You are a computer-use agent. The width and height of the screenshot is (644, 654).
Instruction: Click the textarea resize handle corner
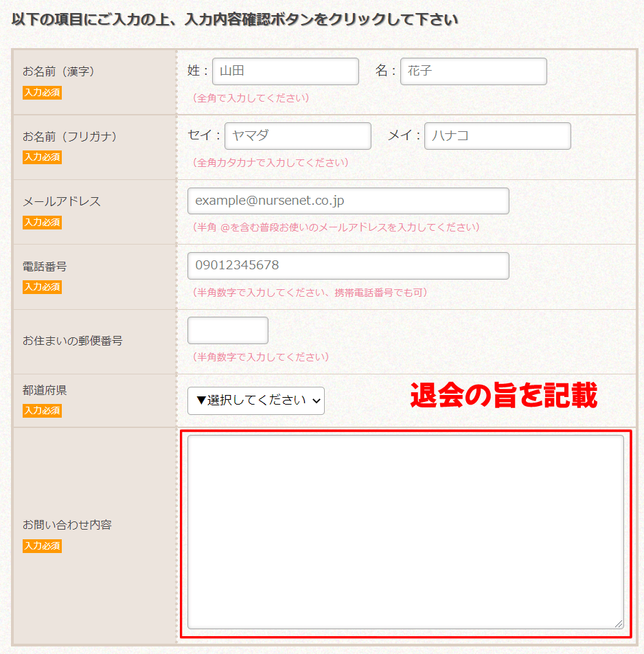coord(619,624)
